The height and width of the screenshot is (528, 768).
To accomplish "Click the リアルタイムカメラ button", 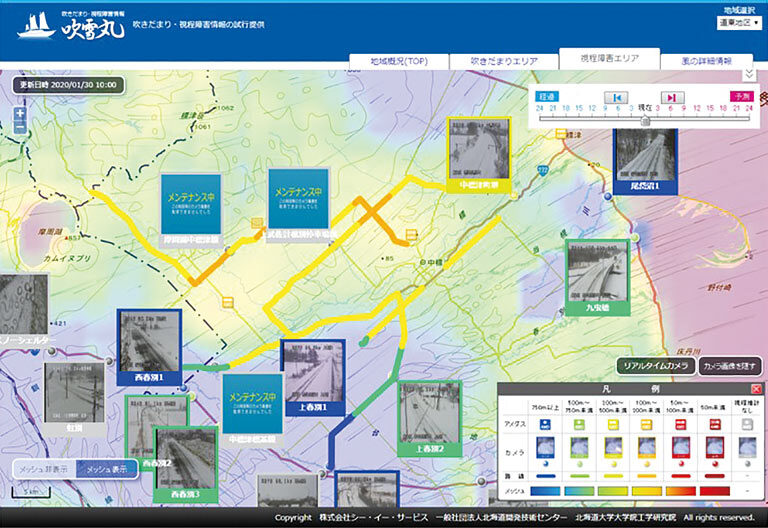I will (654, 366).
